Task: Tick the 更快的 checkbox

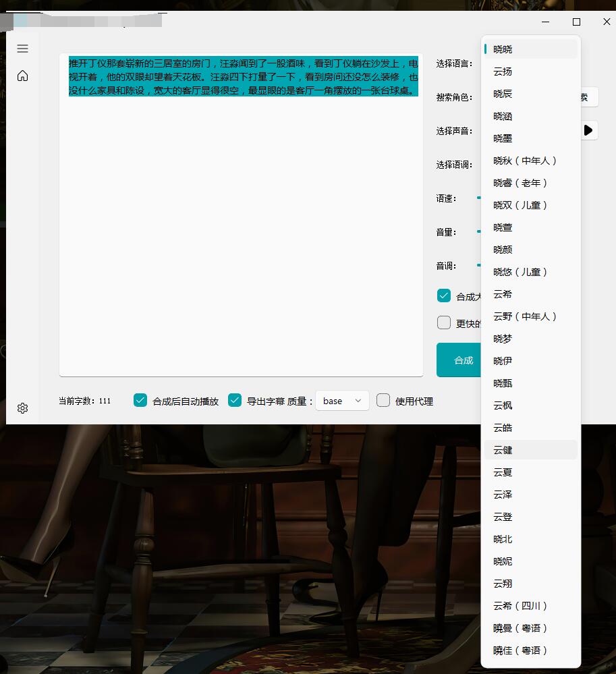Action: click(444, 322)
